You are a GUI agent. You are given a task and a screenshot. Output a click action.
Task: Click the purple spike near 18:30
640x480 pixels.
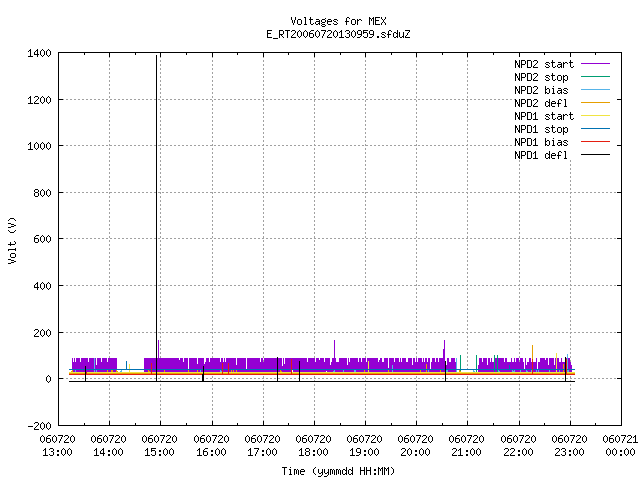tap(335, 349)
